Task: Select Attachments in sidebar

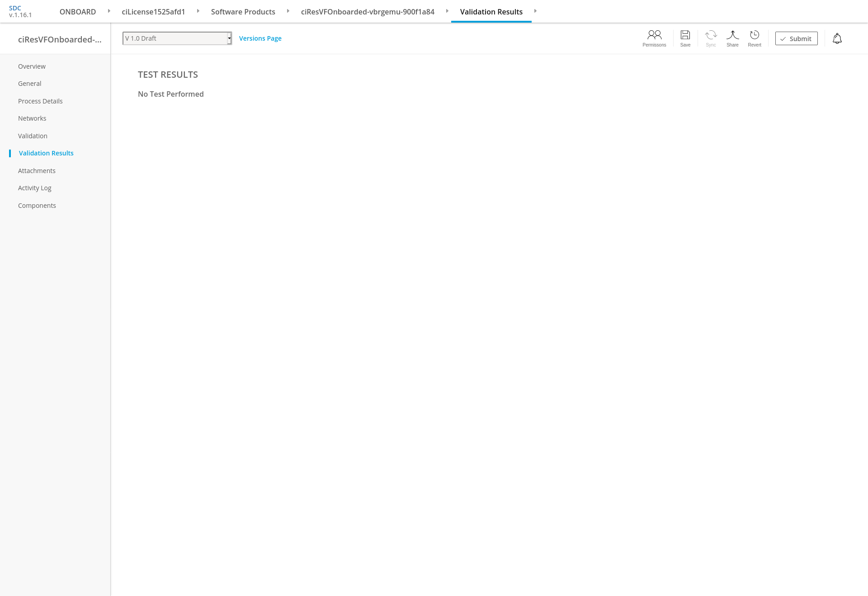Action: pos(37,171)
